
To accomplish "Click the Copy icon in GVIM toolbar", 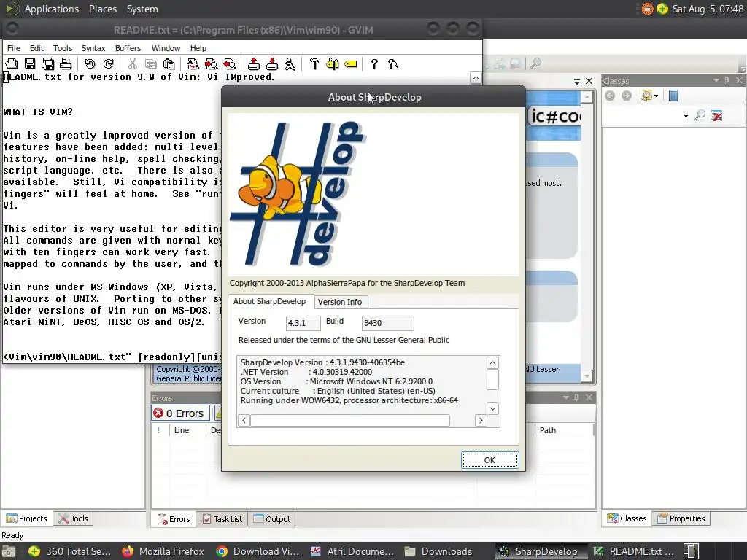I will pyautogui.click(x=150, y=64).
